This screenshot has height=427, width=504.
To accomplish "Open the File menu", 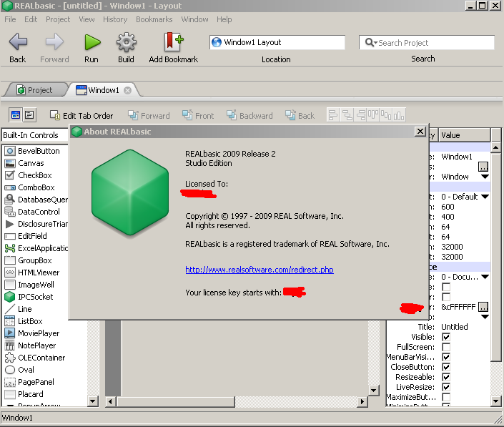I will point(10,19).
